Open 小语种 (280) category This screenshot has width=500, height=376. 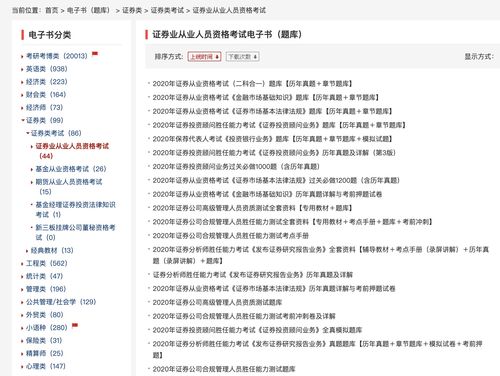tap(47, 328)
